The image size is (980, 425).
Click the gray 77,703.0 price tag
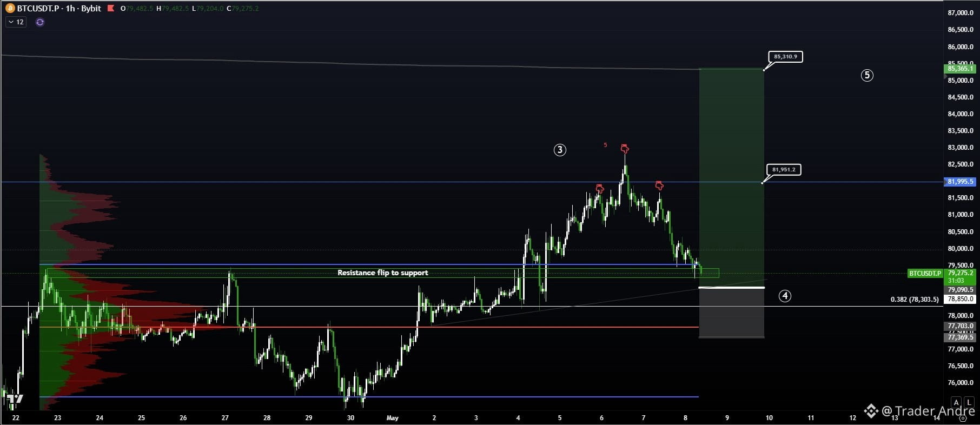pos(960,326)
